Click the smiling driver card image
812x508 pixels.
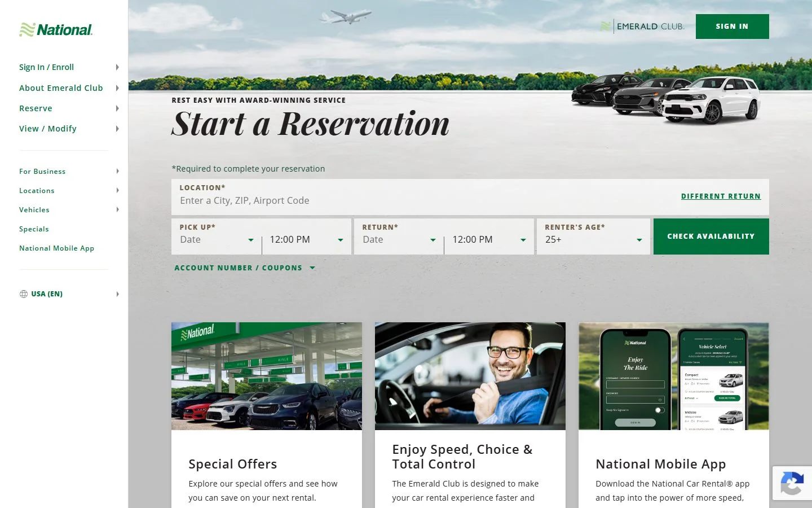coord(470,376)
